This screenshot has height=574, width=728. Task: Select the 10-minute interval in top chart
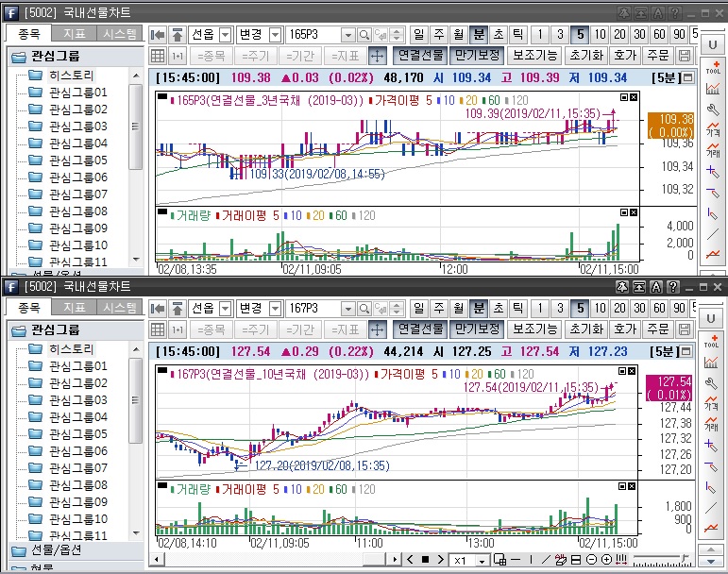point(600,34)
